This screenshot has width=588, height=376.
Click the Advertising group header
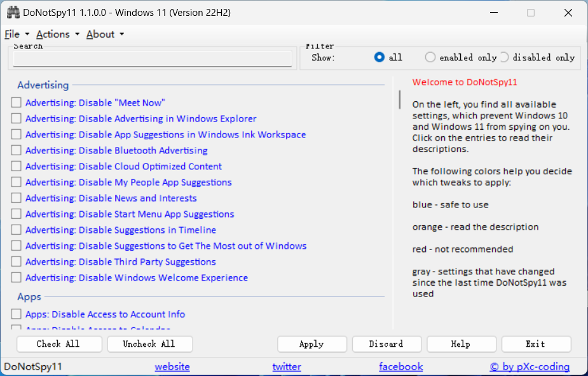point(43,85)
